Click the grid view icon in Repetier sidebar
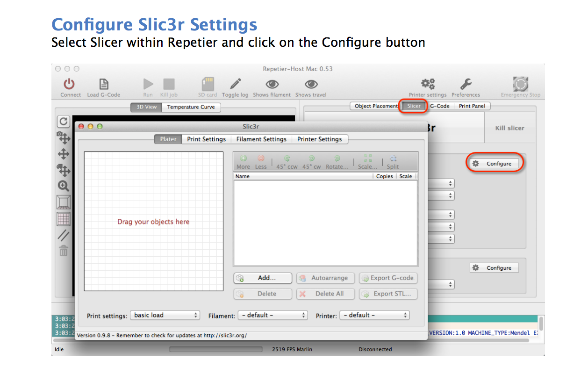 click(x=64, y=218)
